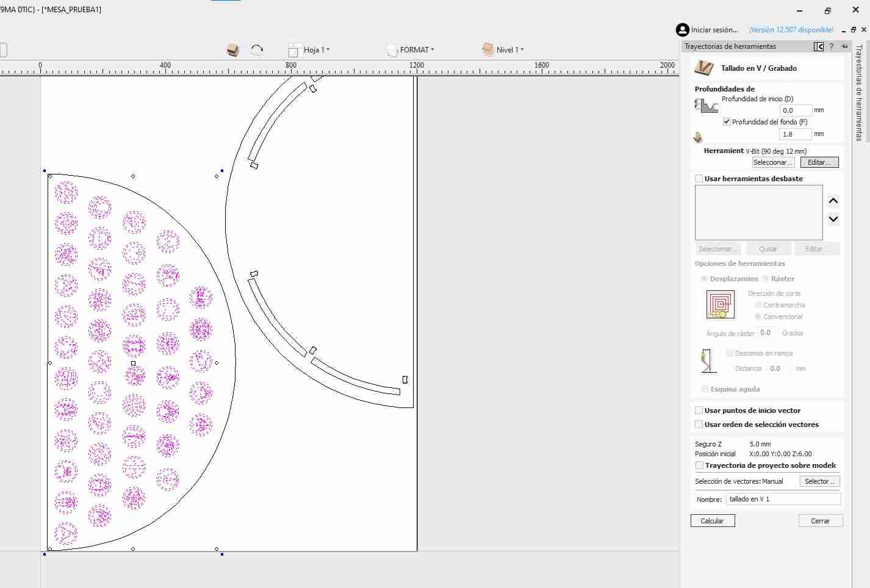Viewport: 870px width, 588px height.
Task: Click the 5.0 mm Seguro Z value
Action: coord(760,444)
